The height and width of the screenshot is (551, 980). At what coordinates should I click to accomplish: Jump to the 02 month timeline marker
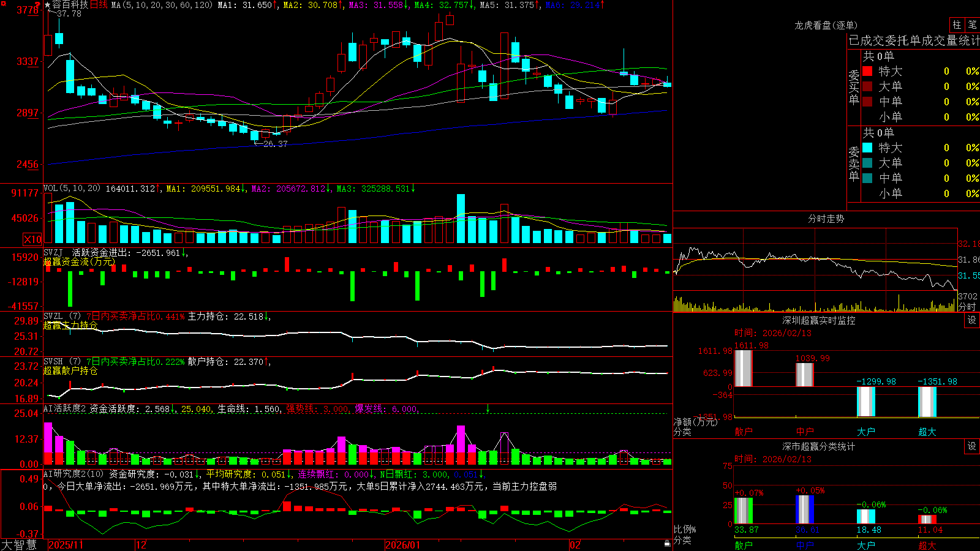click(575, 545)
